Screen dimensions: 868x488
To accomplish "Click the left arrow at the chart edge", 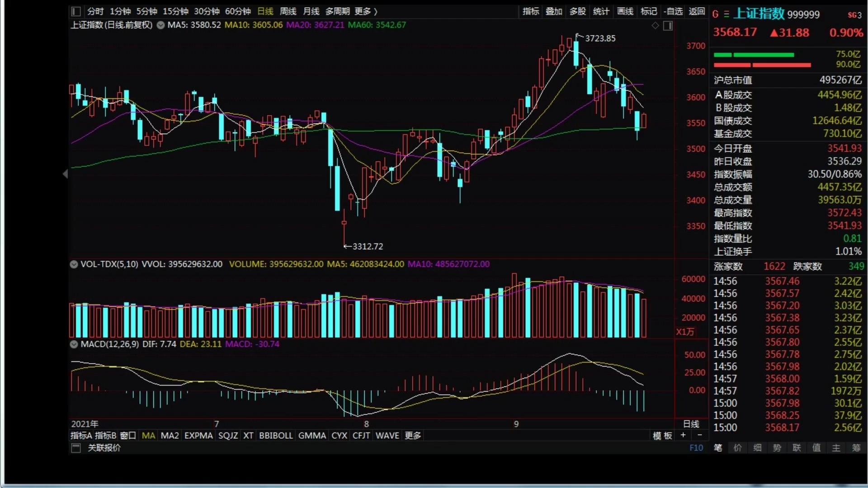I will pyautogui.click(x=65, y=174).
